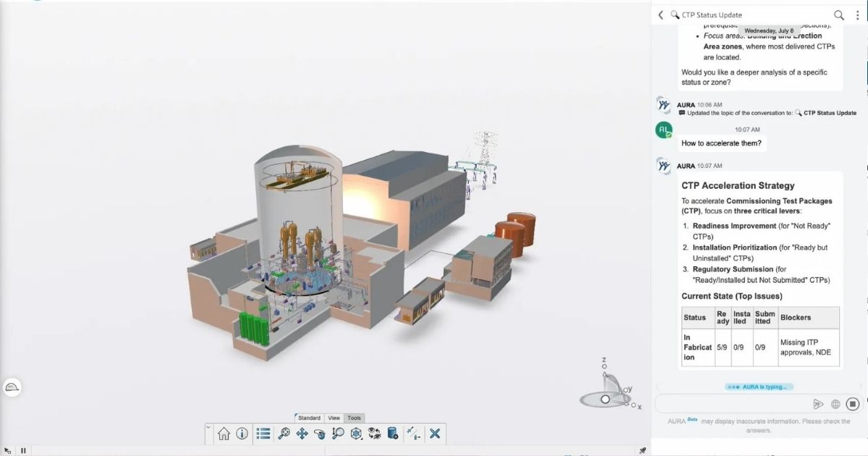Click the 'Current State (Top Issues)' heading
The width and height of the screenshot is (868, 456).
pyautogui.click(x=732, y=296)
